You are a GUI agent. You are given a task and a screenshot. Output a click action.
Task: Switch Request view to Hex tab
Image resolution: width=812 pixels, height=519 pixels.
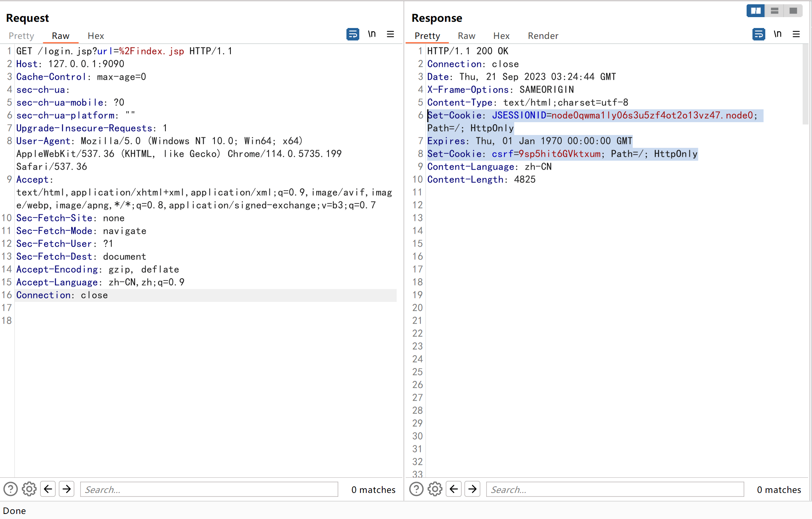96,36
